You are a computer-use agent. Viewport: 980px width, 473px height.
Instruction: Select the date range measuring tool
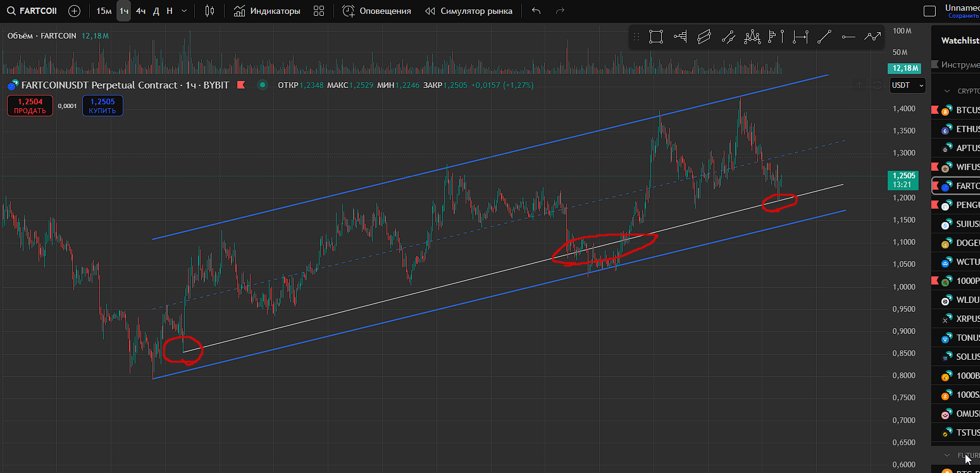point(800,37)
